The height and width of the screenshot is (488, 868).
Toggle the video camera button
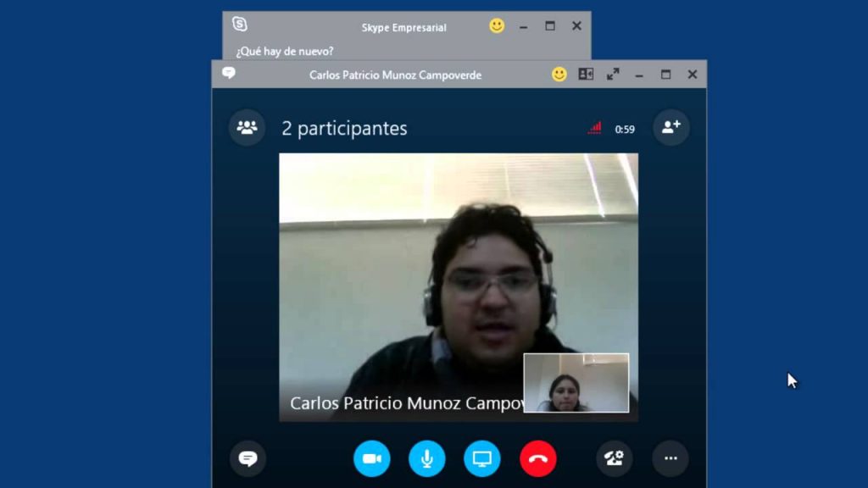(x=371, y=458)
